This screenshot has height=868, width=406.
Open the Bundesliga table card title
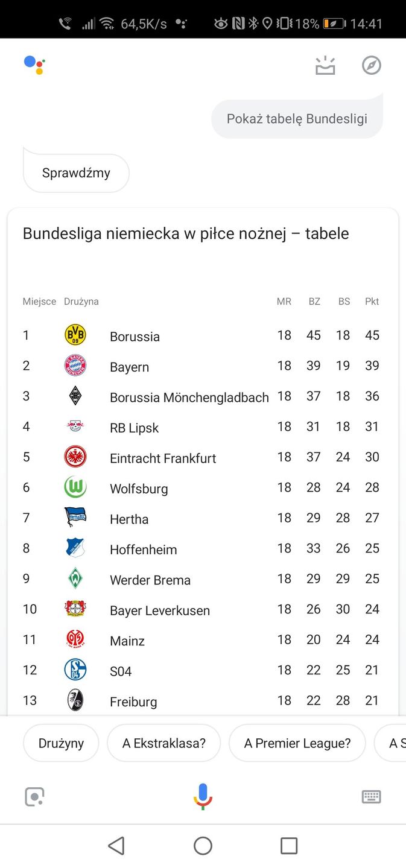click(186, 233)
